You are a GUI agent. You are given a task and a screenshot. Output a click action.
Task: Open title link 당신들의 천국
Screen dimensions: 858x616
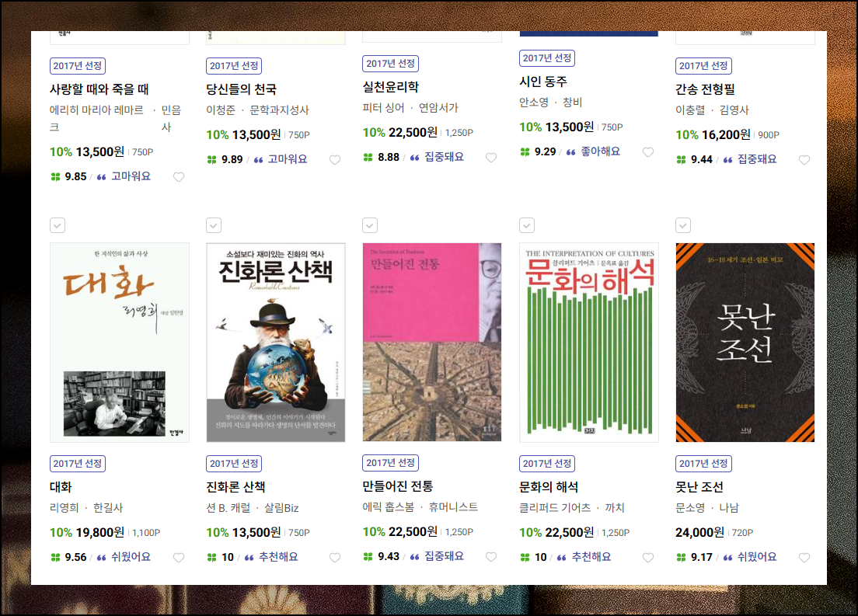(x=241, y=89)
